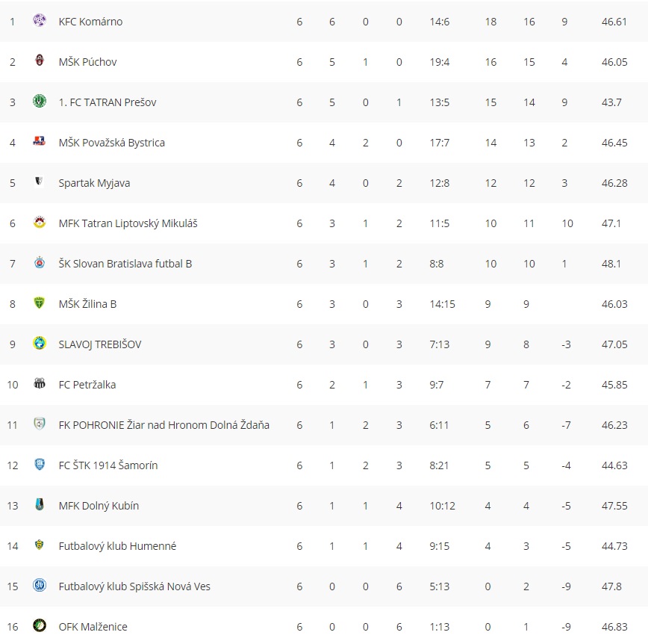Click the MŠK Žilina B shield icon
The width and height of the screenshot is (648, 644).
point(40,303)
